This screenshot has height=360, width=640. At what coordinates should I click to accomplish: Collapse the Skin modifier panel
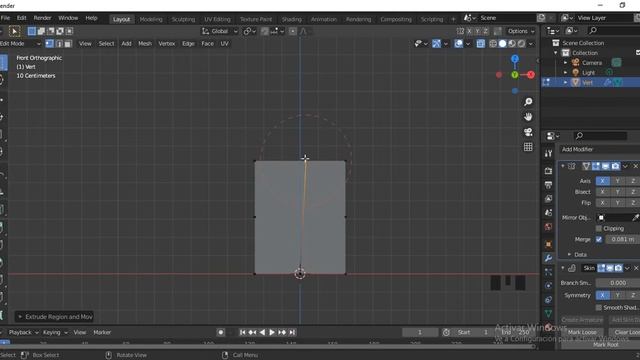(563, 268)
